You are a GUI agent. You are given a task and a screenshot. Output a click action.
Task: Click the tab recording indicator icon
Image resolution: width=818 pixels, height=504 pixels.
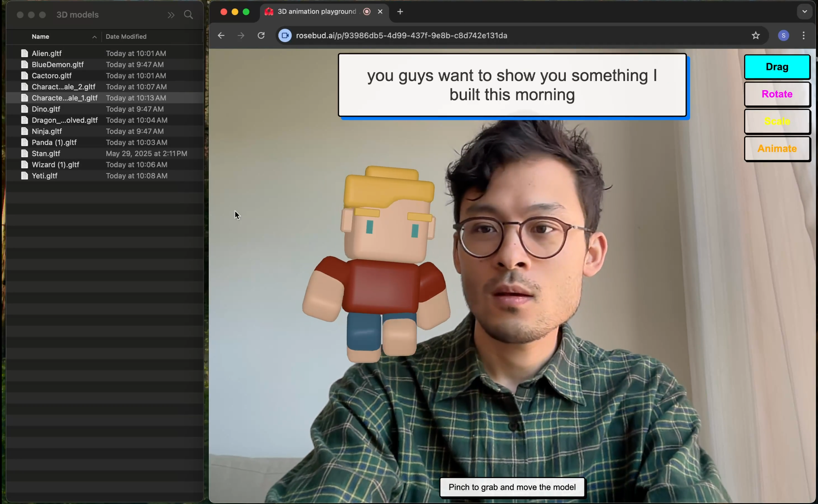pyautogui.click(x=367, y=12)
